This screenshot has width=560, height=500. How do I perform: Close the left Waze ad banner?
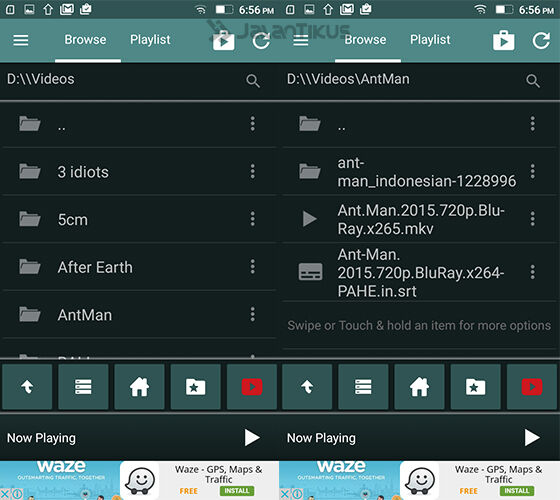click(5, 494)
